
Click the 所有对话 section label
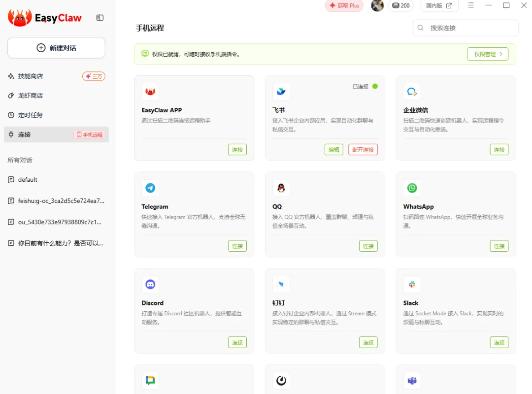20,160
